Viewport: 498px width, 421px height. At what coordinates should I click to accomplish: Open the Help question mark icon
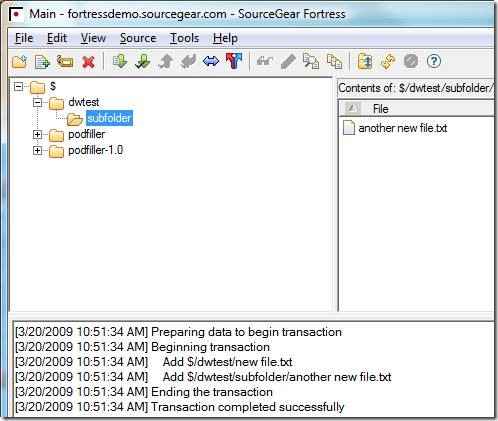pos(434,61)
